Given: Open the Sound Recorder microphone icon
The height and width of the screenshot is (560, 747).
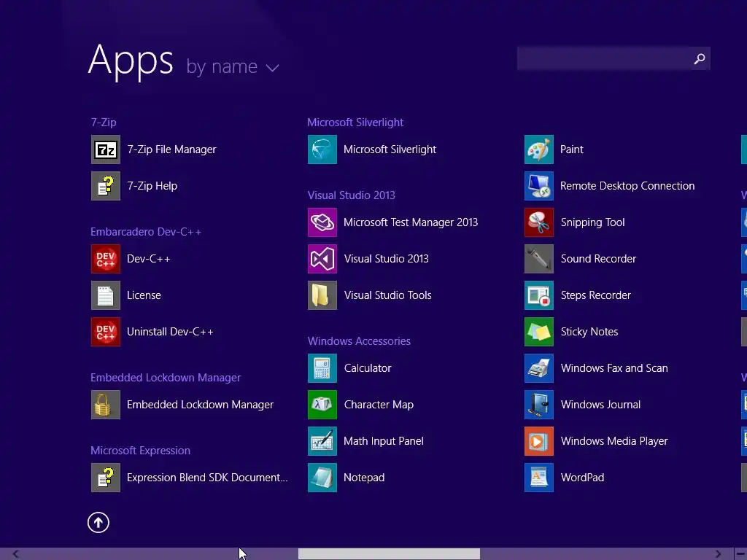Looking at the screenshot, I should click(539, 259).
